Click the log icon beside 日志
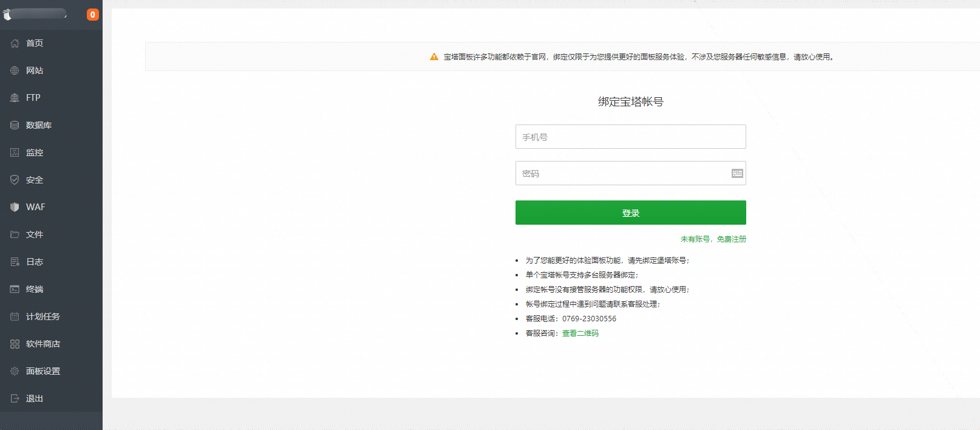The width and height of the screenshot is (980, 430). pyautogui.click(x=15, y=262)
